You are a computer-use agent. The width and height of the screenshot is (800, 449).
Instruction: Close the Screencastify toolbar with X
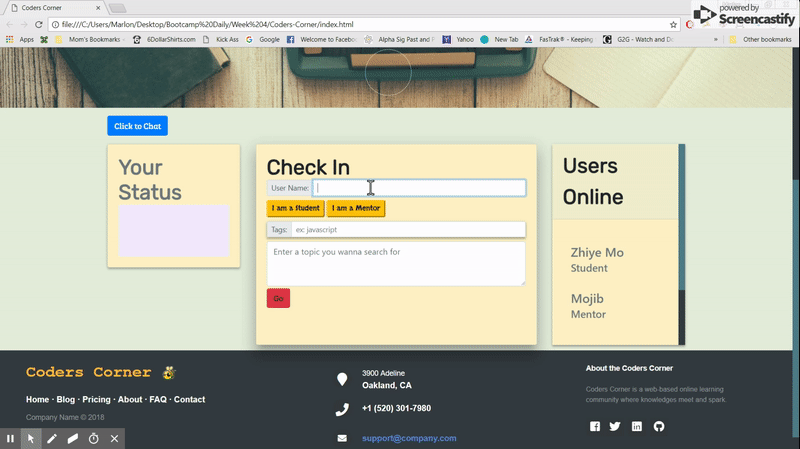pos(114,438)
